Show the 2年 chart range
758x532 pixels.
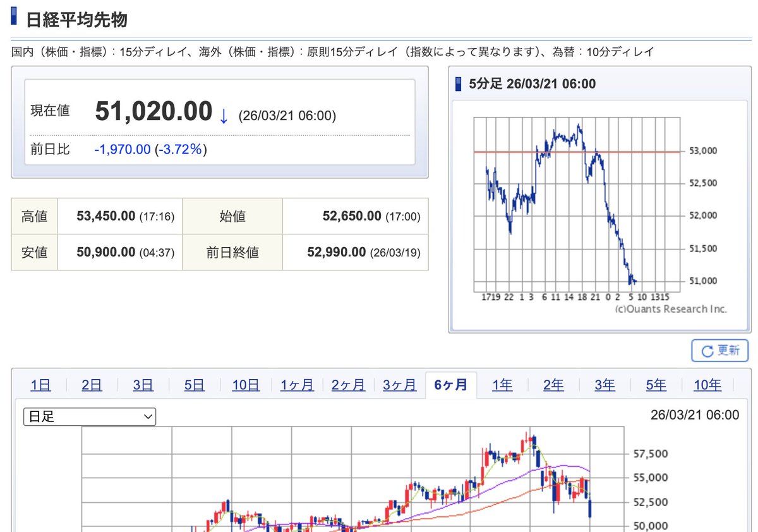pos(553,385)
